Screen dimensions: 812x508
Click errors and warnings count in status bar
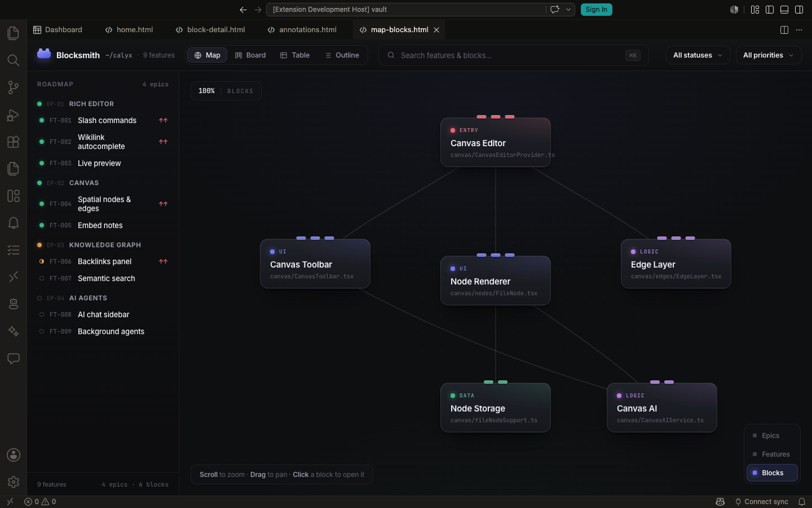coord(40,502)
